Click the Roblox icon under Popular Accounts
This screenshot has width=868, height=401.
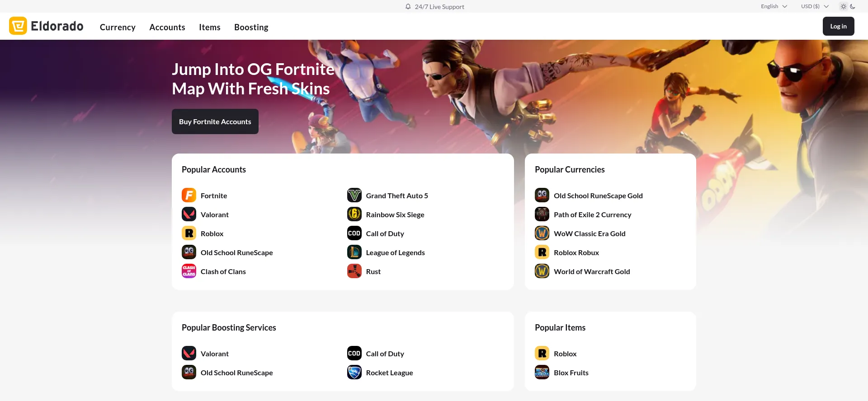(x=189, y=233)
